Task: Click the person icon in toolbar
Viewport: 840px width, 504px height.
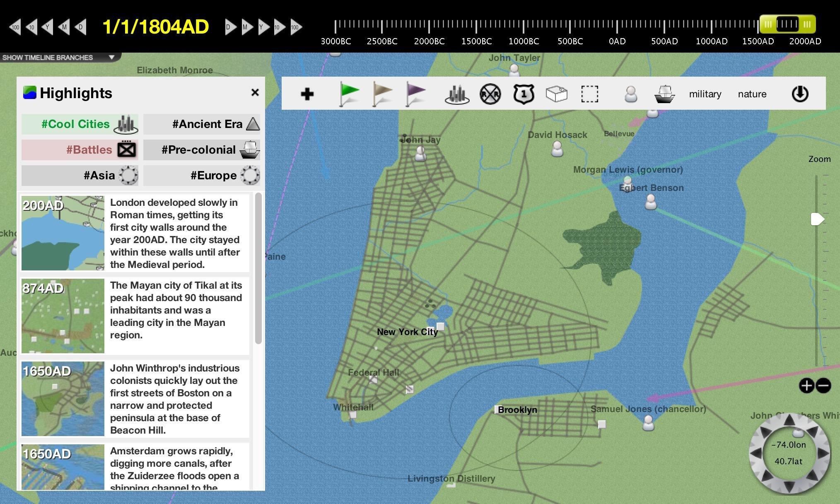Action: [x=631, y=94]
